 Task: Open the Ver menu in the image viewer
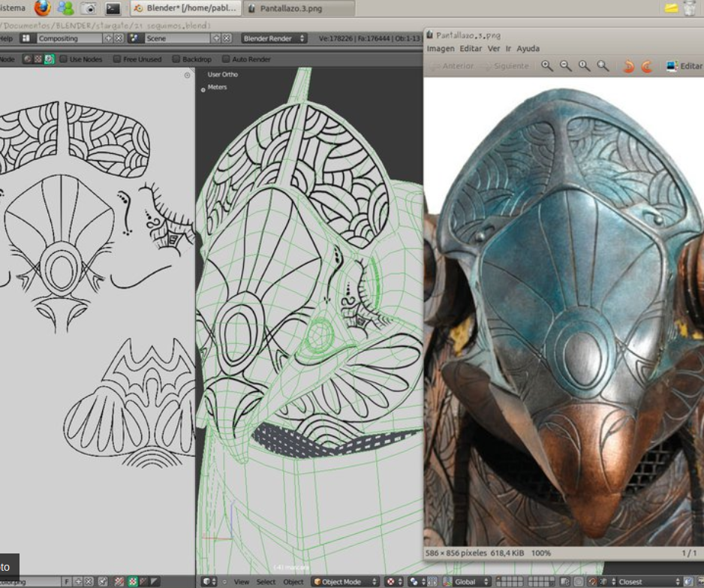(493, 49)
